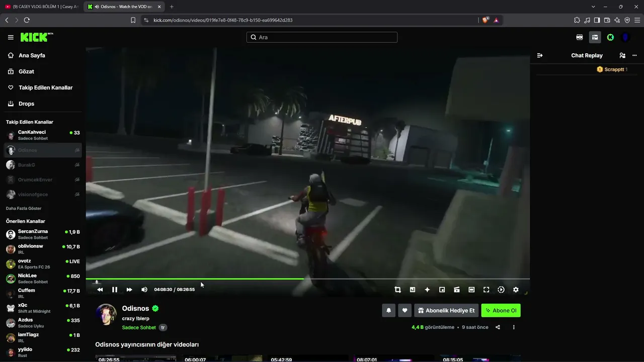The image size is (644, 362).
Task: Open iamTiagz channel
Action: (x=43, y=337)
